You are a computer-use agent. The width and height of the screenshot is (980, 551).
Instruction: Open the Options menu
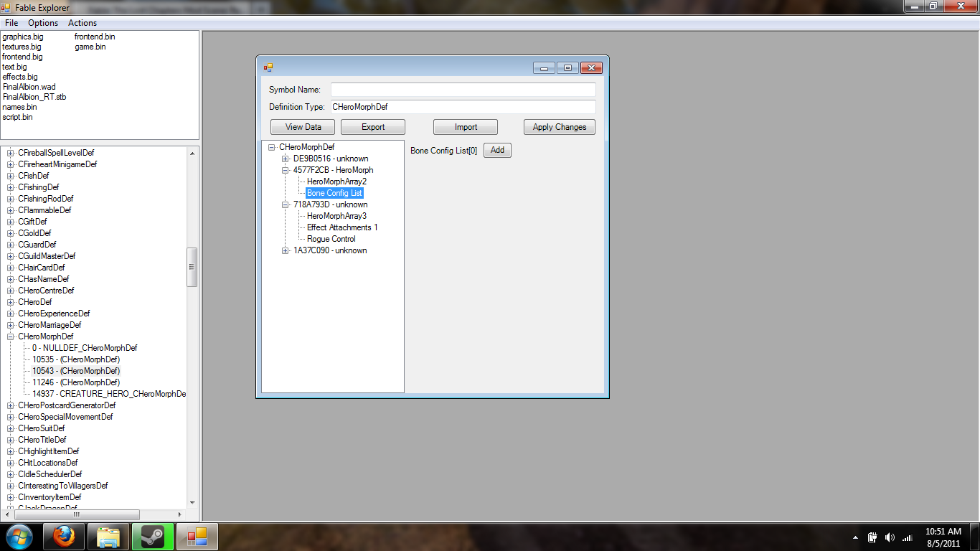43,23
